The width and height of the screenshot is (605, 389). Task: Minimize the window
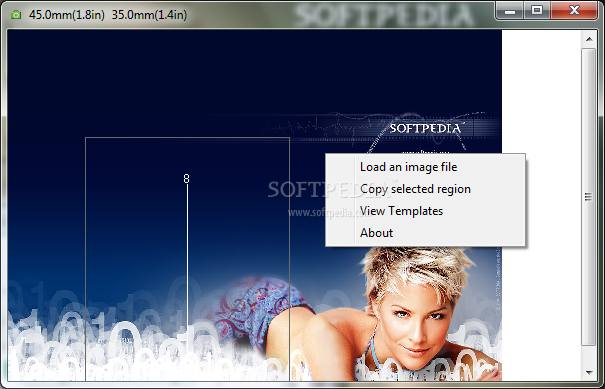click(510, 11)
